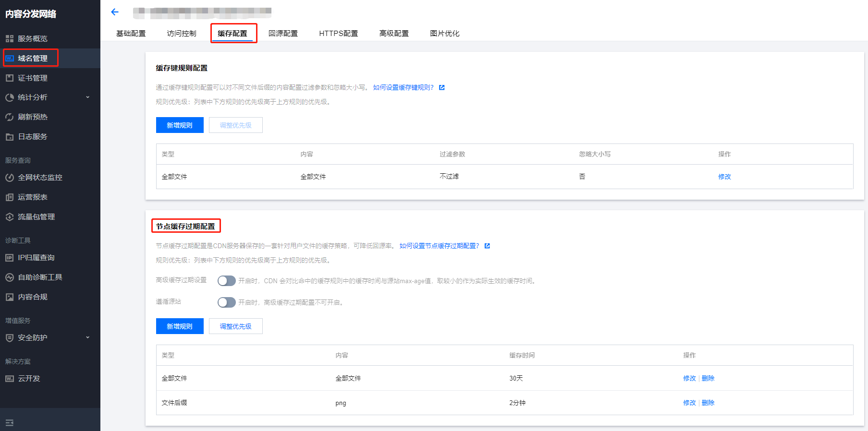Click the 流量包管理 icon
The height and width of the screenshot is (431, 868).
(x=10, y=217)
